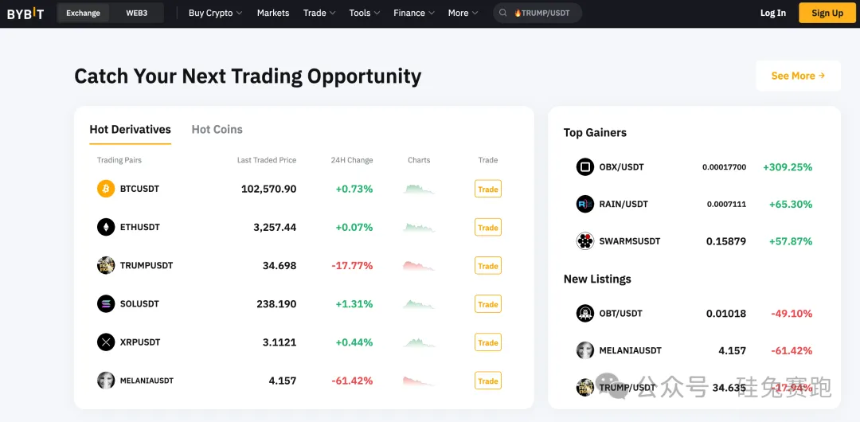Expand the Finance dropdown
The height and width of the screenshot is (422, 860).
click(414, 13)
